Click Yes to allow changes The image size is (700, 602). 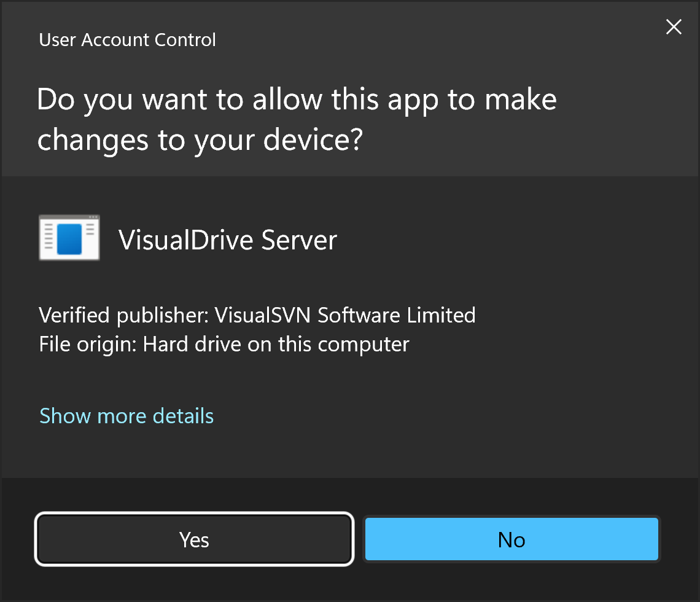194,539
